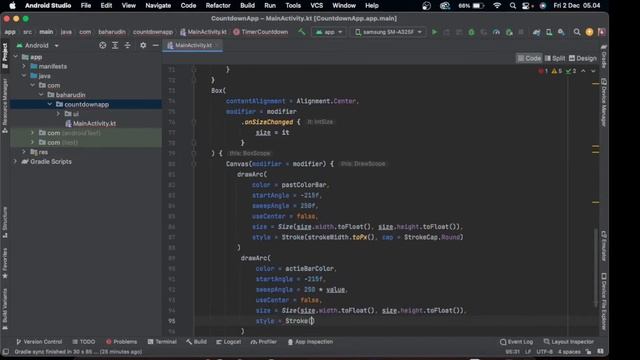
Task: Switch editor to Split view
Action: (555, 58)
